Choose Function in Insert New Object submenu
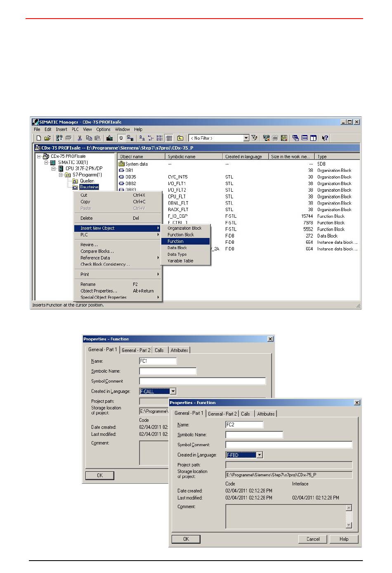This screenshot has height=573, width=392. pyautogui.click(x=186, y=241)
